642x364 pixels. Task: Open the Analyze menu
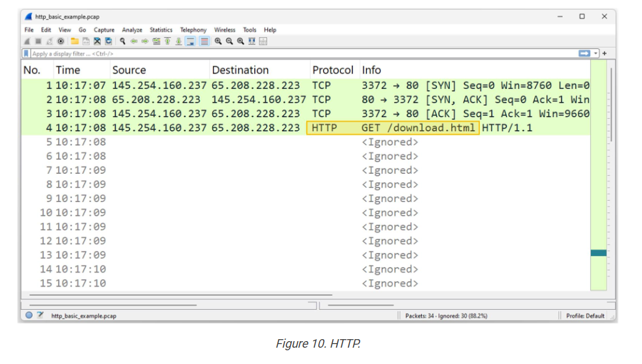click(x=132, y=30)
